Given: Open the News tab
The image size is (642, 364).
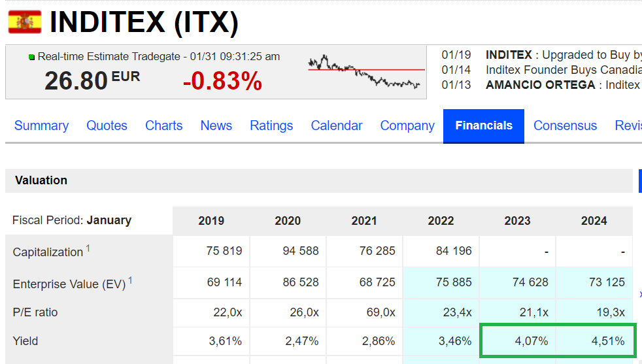Looking at the screenshot, I should (216, 125).
